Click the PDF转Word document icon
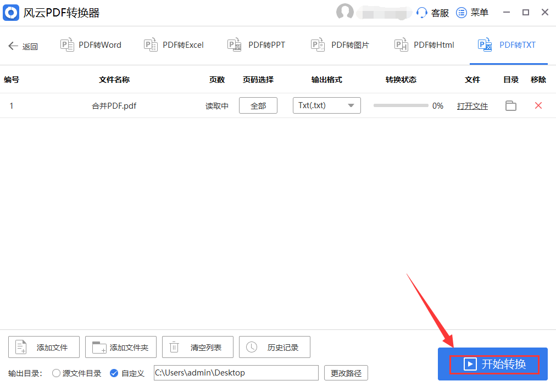This screenshot has height=392, width=556. [67, 45]
